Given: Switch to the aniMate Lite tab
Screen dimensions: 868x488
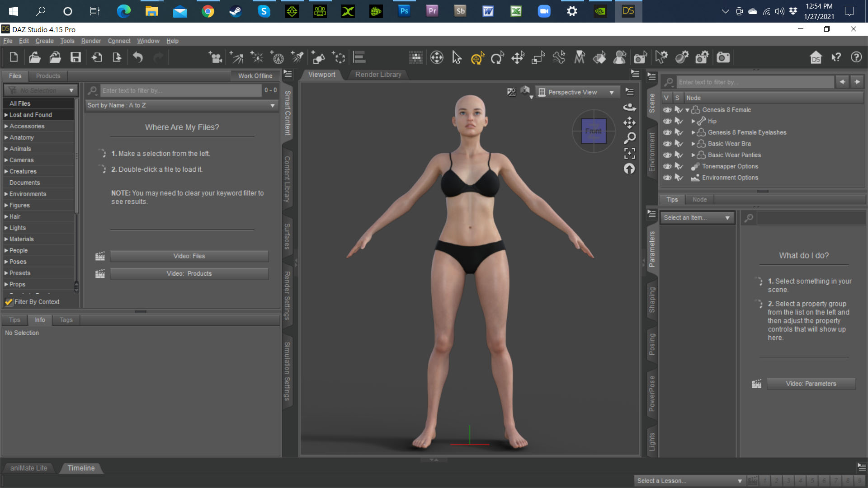Looking at the screenshot, I should (28, 468).
